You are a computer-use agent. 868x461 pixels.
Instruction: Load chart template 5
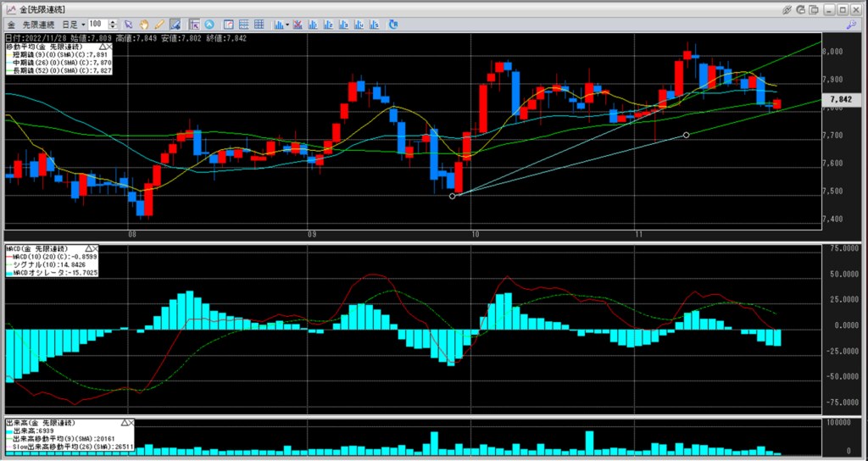375,25
